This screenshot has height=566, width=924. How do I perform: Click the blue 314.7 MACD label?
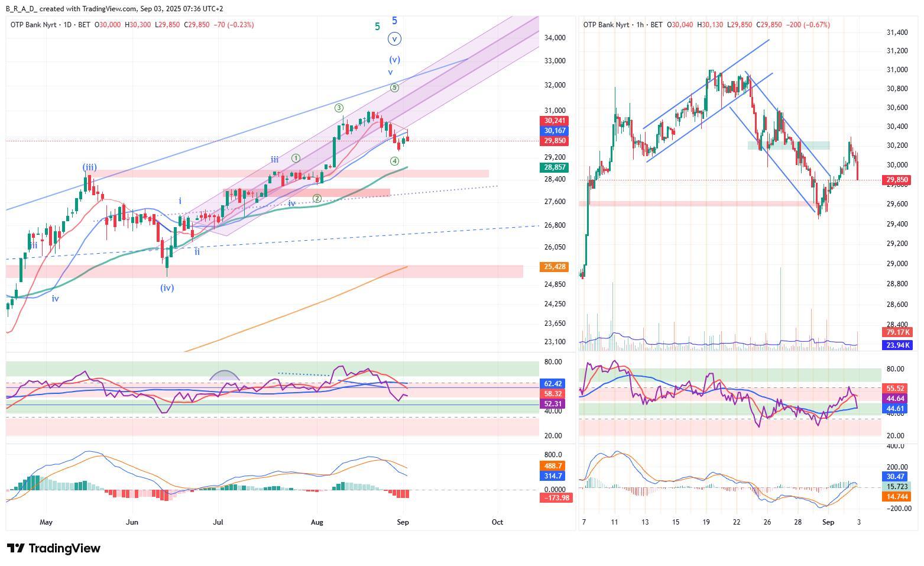click(x=553, y=476)
